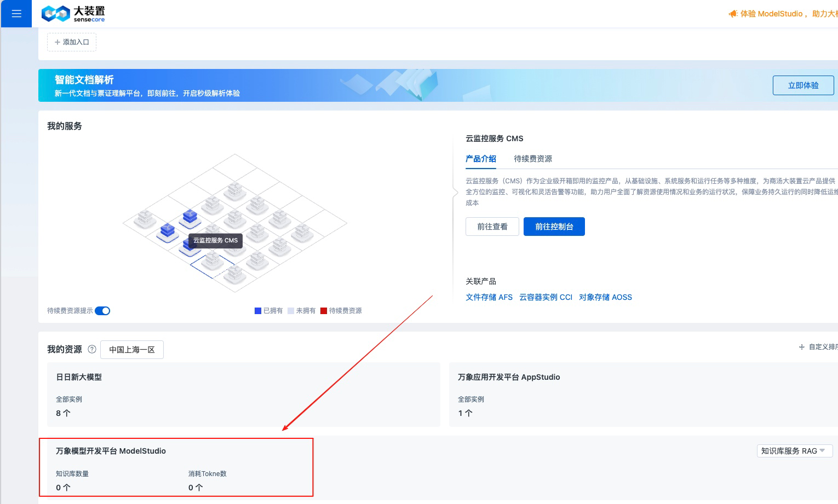Image resolution: width=838 pixels, height=504 pixels.
Task: Open the 云容器实例 CCI link
Action: point(545,297)
